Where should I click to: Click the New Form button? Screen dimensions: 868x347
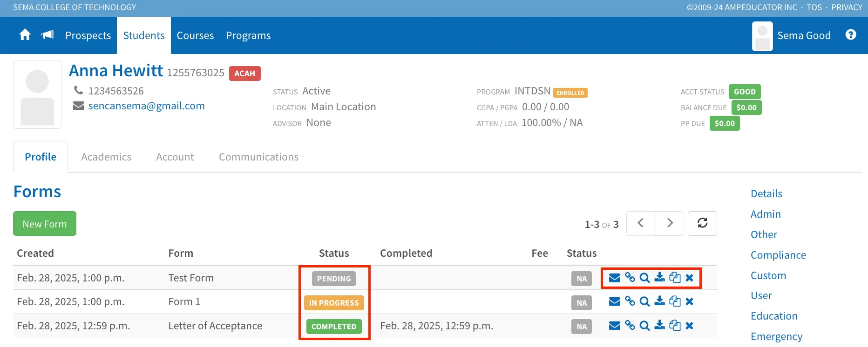click(x=45, y=224)
